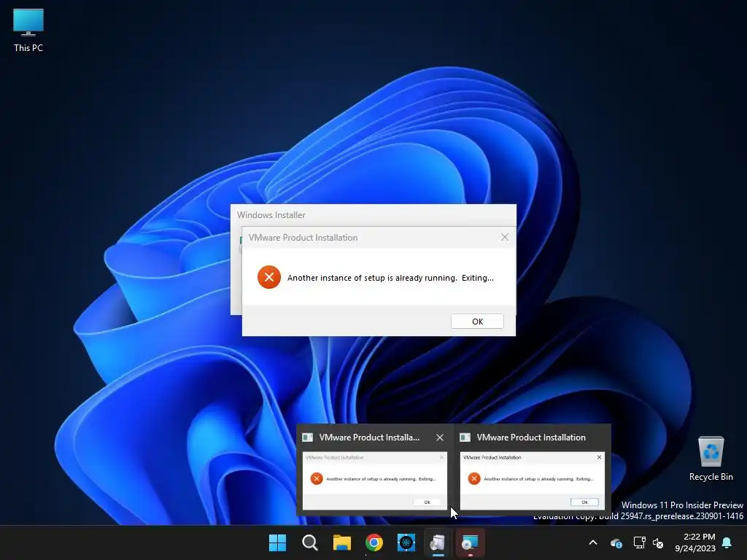Click the VMware Product Installation dialog title
747x560 pixels.
click(303, 237)
